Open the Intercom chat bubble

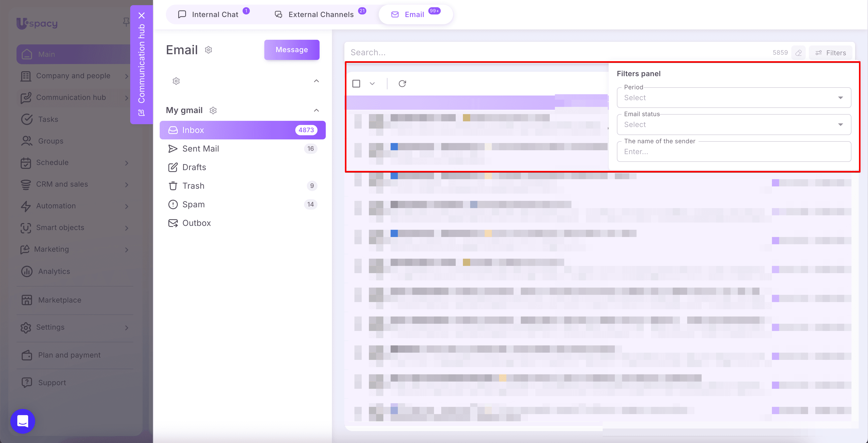click(23, 421)
